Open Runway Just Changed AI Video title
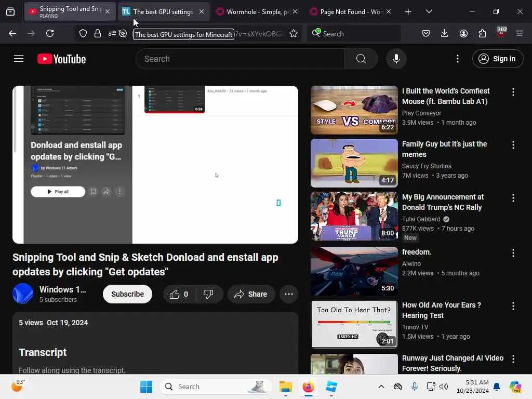The image size is (532, 399). 453,363
